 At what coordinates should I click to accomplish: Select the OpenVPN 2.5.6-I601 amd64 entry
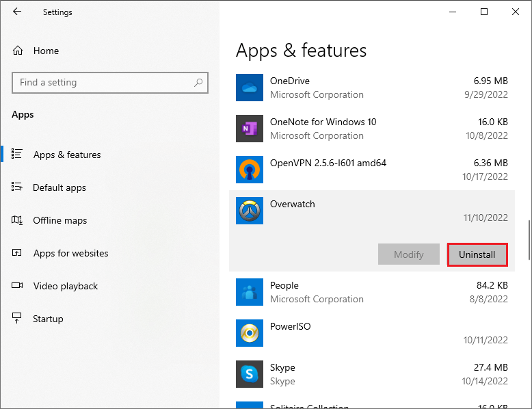328,163
